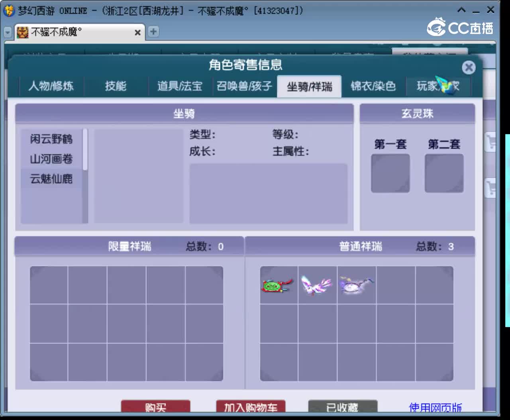Select the white winged bird 祥瑞 icon
Image resolution: width=510 pixels, height=420 pixels.
click(x=316, y=285)
